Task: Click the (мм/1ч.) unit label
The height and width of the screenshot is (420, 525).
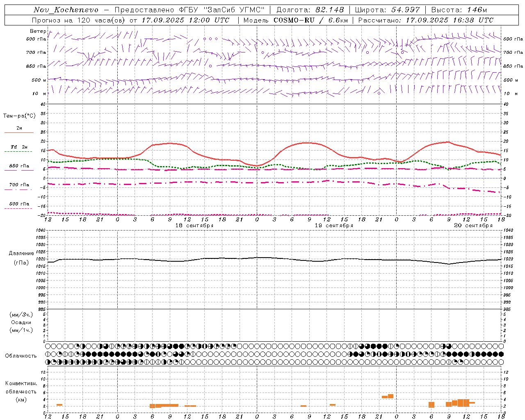Action: pos(21,330)
